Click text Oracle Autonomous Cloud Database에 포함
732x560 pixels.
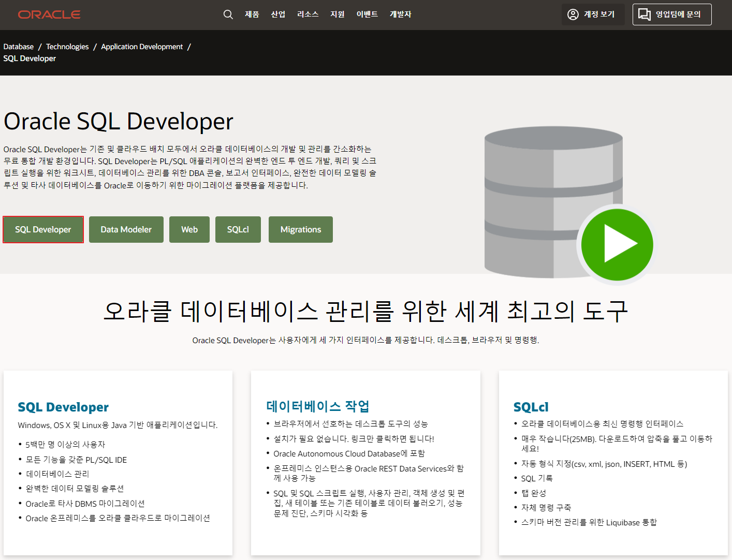tap(349, 453)
